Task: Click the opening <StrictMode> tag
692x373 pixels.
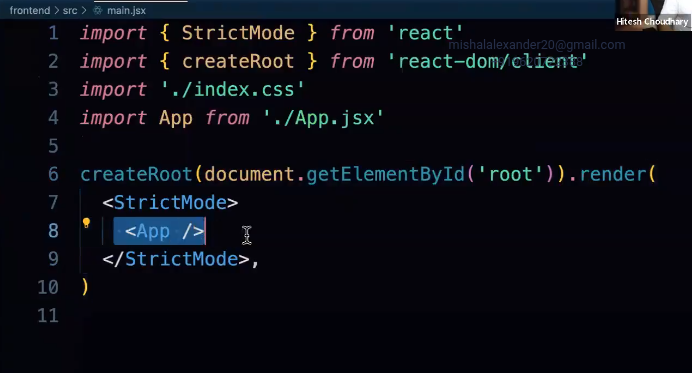Action: [170, 203]
